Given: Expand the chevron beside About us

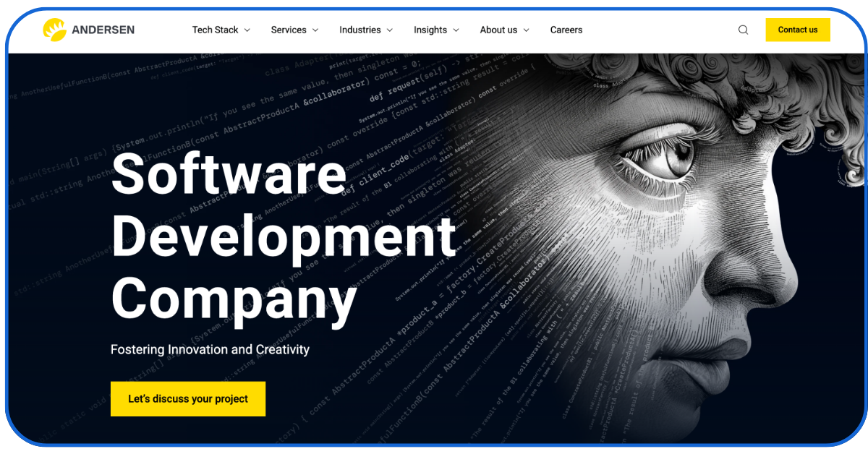Looking at the screenshot, I should (526, 30).
